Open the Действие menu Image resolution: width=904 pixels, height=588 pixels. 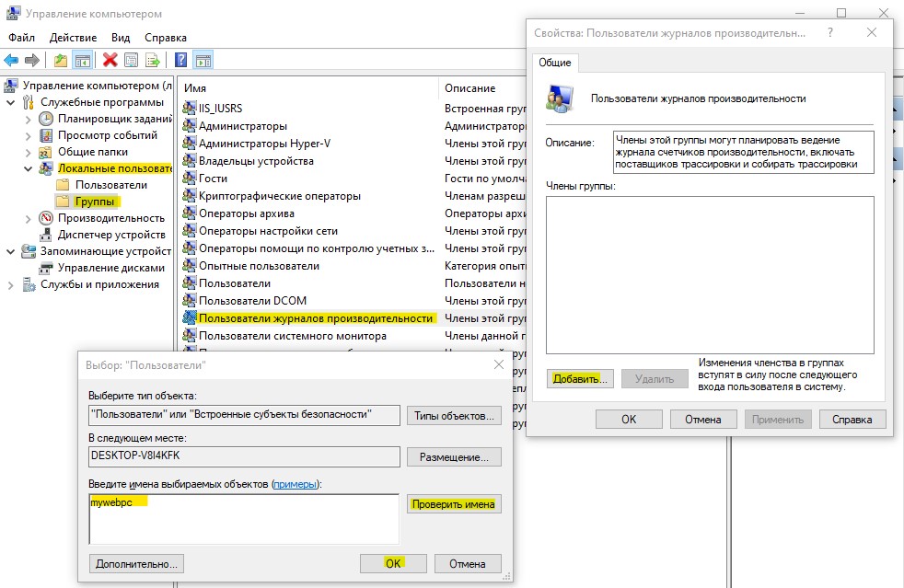73,38
